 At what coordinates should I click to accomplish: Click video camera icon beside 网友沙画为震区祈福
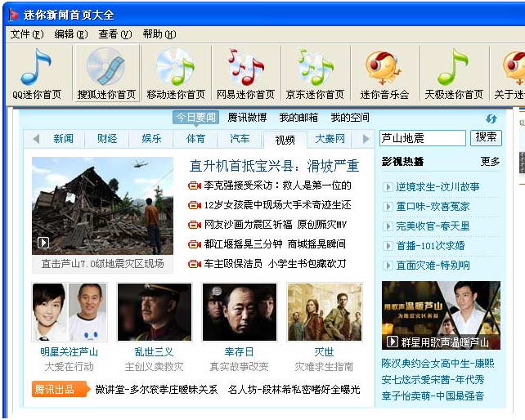click(x=194, y=225)
